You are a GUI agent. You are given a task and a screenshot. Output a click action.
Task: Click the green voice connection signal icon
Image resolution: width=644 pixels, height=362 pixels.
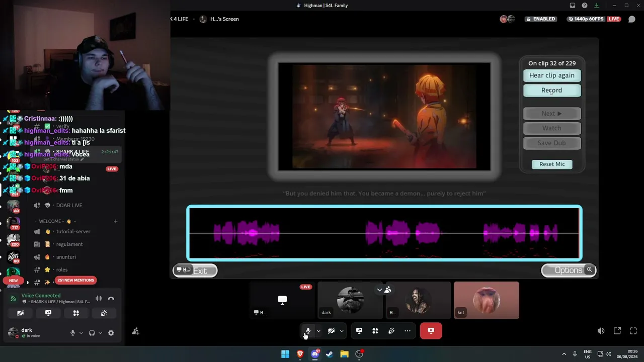[14, 299]
